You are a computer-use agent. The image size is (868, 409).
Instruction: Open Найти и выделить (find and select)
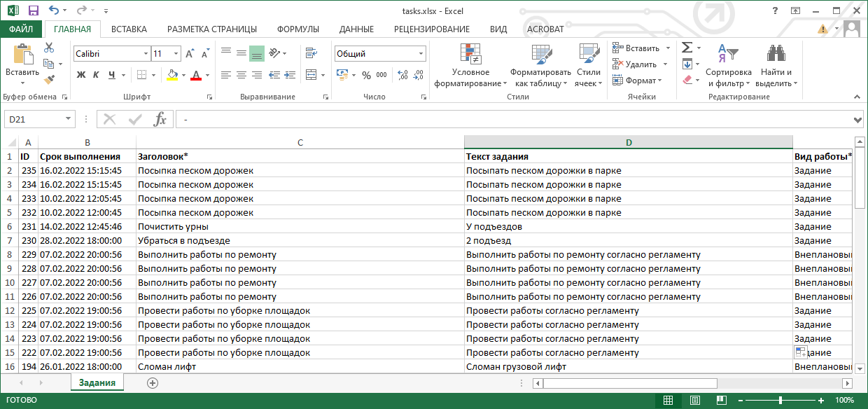[776, 67]
